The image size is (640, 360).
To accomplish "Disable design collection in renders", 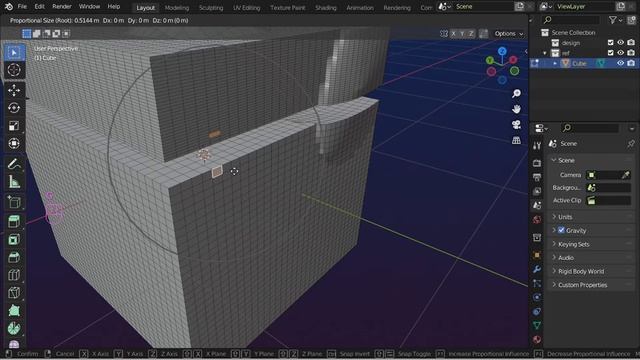I will 631,42.
